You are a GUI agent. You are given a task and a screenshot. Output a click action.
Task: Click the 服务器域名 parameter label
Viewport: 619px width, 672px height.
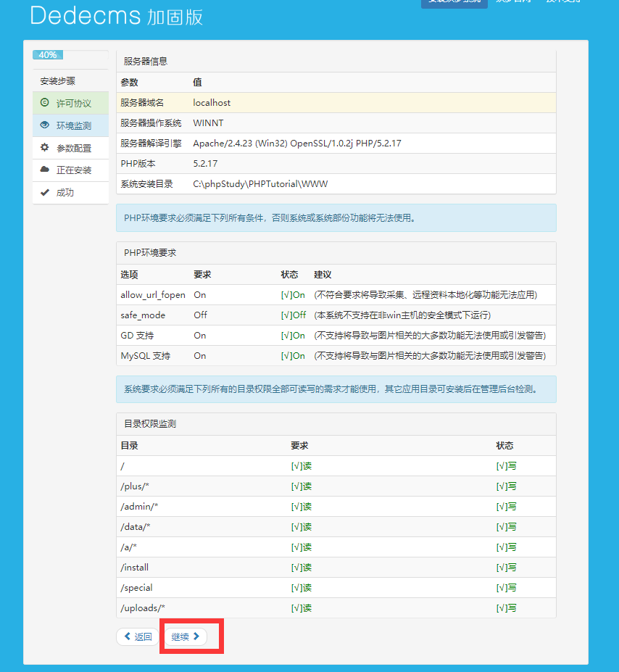coord(142,103)
